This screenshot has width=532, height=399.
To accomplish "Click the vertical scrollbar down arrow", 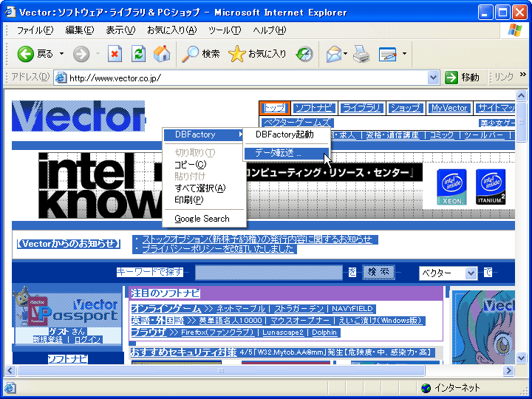I will tap(521, 358).
